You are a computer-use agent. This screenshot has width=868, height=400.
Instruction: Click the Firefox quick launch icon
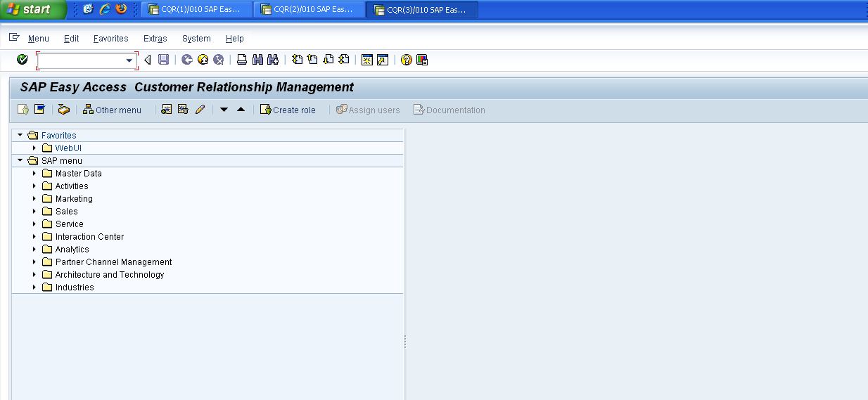click(x=121, y=9)
